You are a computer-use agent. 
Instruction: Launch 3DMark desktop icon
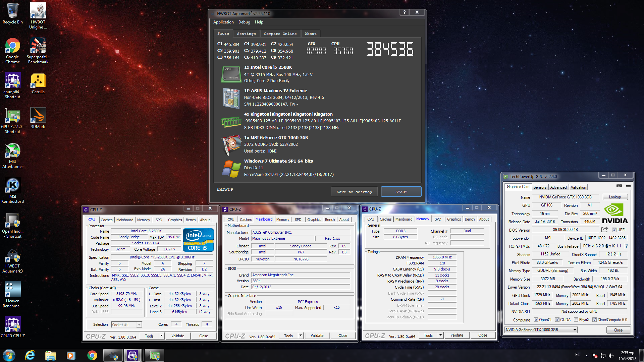point(38,118)
